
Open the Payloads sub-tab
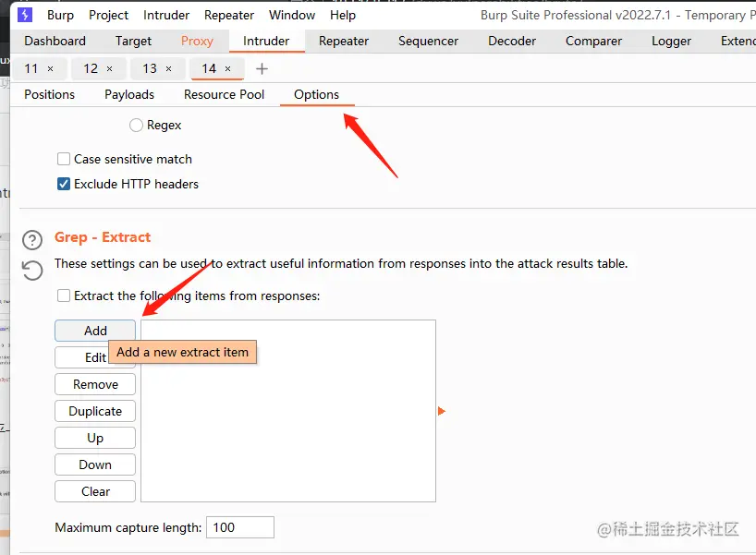129,94
